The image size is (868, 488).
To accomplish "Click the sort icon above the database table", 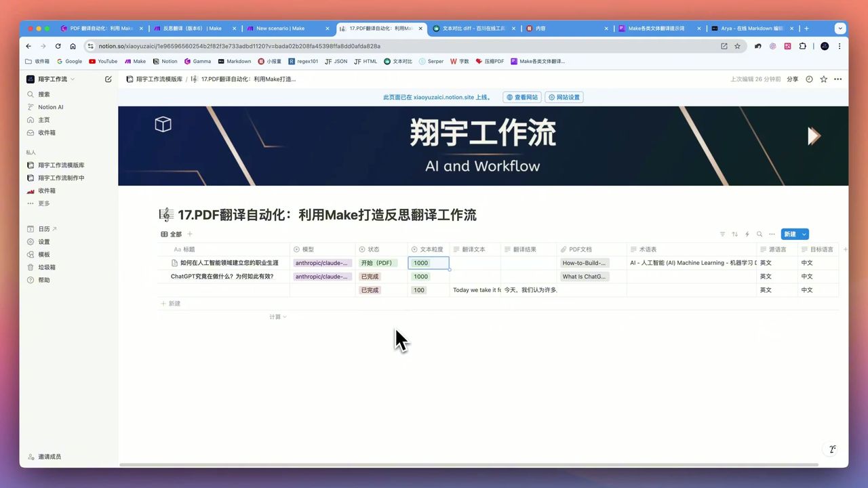I will click(x=734, y=234).
